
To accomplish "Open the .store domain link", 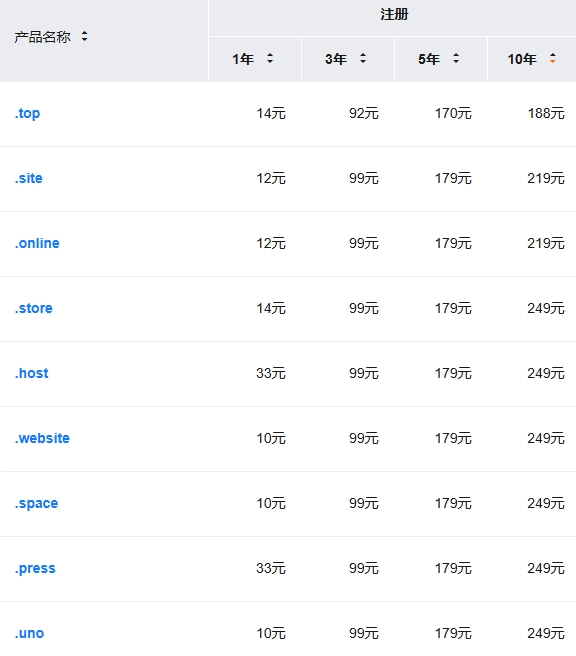I will pyautogui.click(x=33, y=308).
